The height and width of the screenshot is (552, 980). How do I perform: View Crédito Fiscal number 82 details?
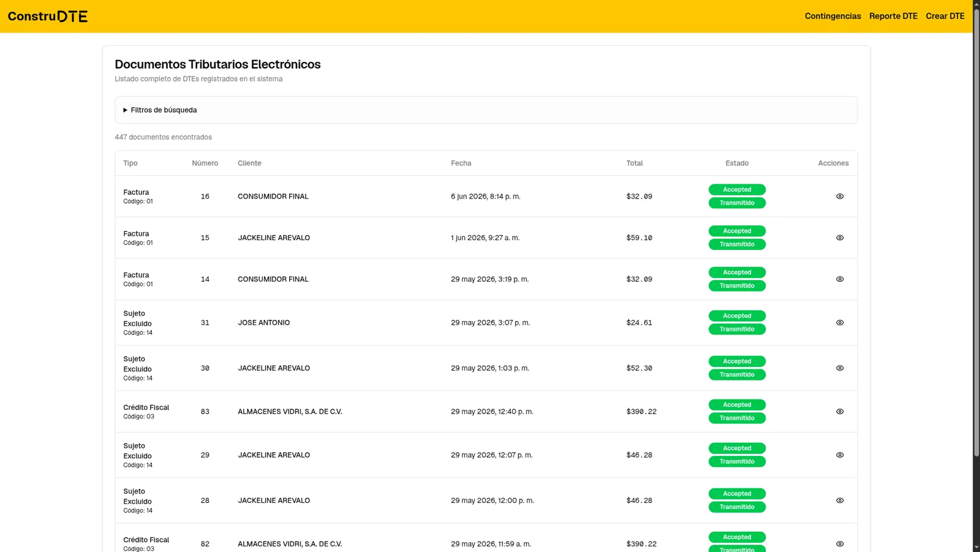(x=840, y=544)
